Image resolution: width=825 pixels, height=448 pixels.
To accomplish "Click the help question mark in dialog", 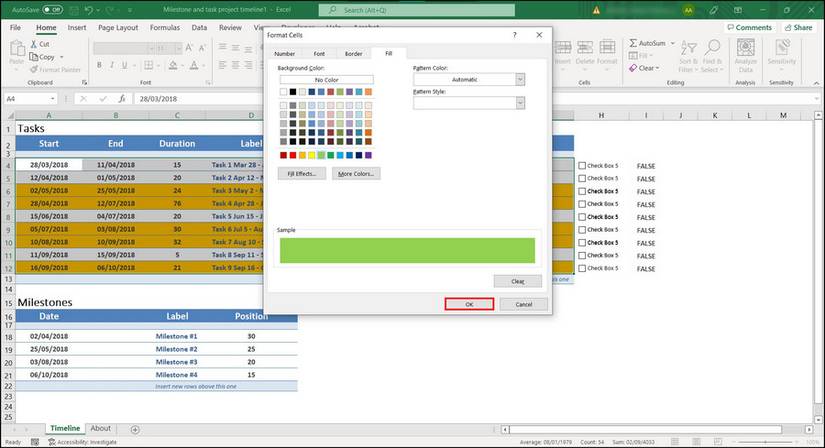I will (x=515, y=35).
